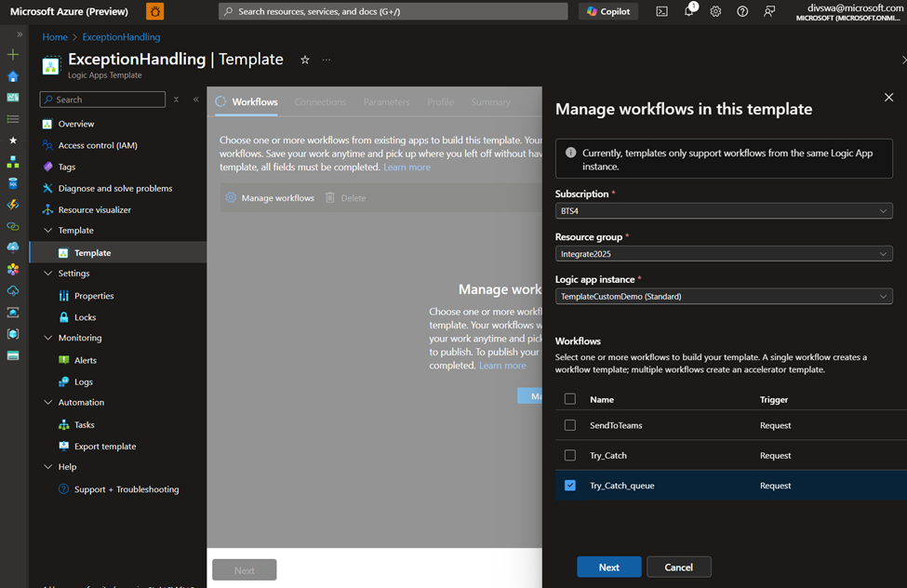Click the orange bug report icon
The image size is (907, 588).
coord(155,11)
